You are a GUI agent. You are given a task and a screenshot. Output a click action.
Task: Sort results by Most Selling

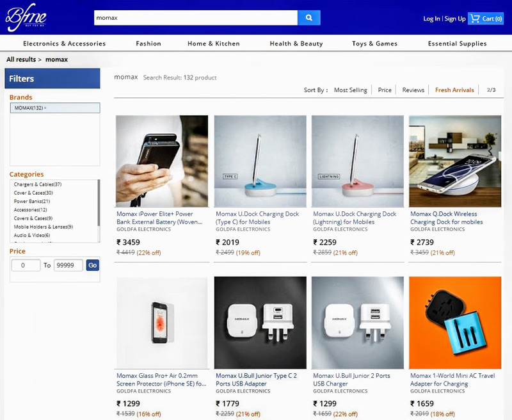point(350,90)
